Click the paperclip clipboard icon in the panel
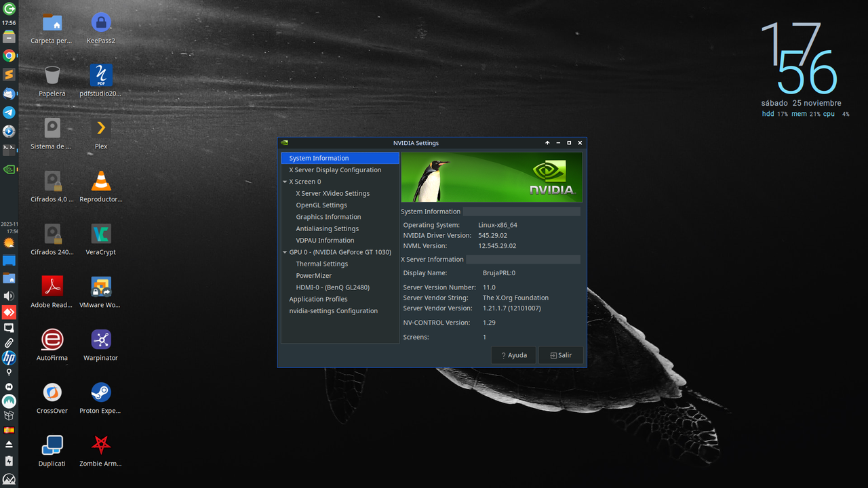 (x=9, y=343)
